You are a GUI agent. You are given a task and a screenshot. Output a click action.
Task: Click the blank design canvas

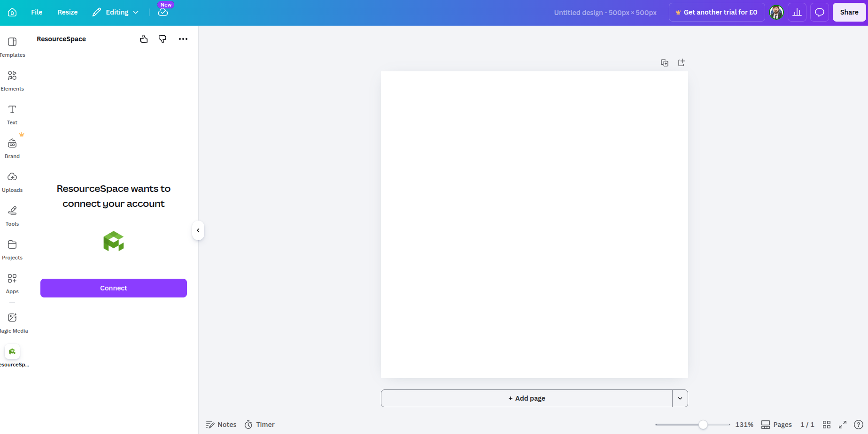coord(535,225)
